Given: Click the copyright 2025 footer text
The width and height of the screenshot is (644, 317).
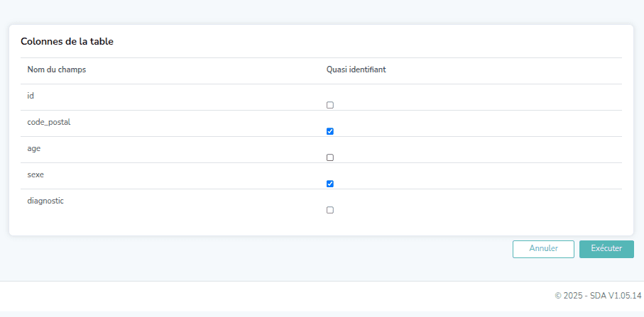Looking at the screenshot, I should pyautogui.click(x=569, y=296).
